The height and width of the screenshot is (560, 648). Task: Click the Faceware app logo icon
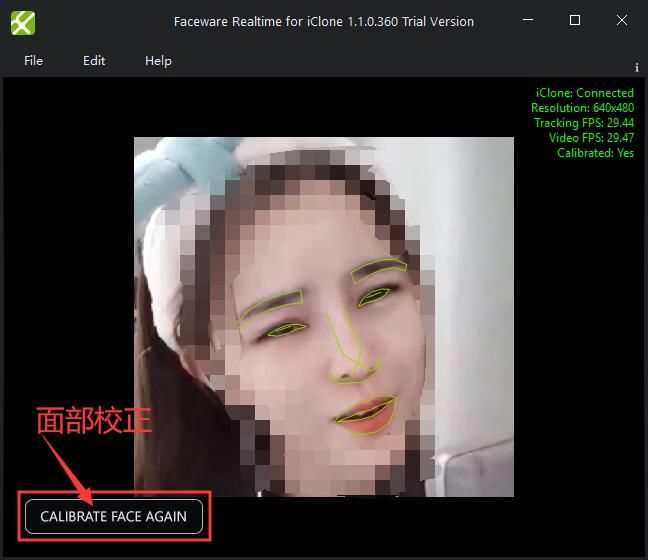click(23, 23)
